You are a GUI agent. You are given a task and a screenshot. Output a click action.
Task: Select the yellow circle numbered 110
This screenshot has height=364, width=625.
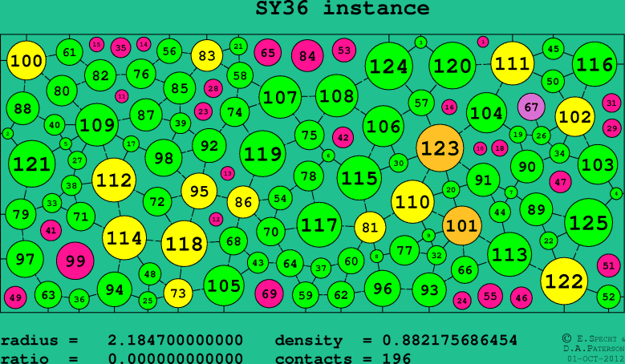click(x=412, y=202)
